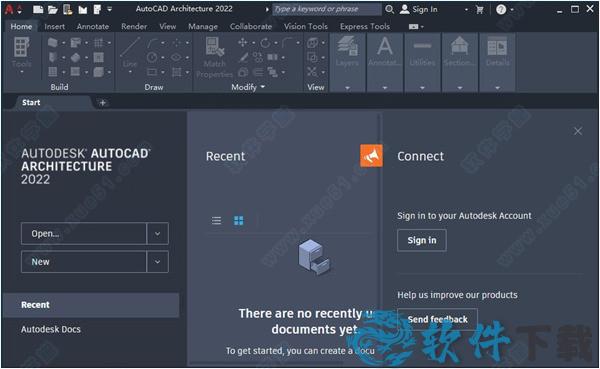Click the Open folder icon in Quick Access toolbar
Screen dimensions: 600x369
point(53,10)
